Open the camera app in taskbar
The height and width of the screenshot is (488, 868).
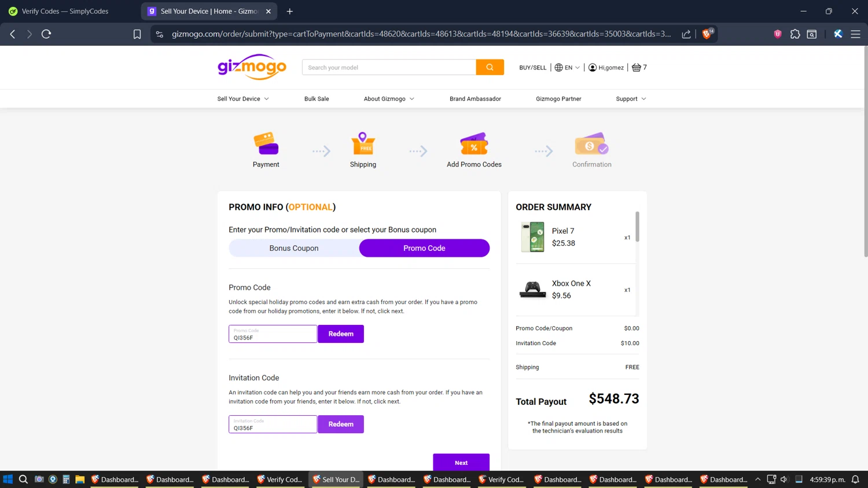(x=39, y=479)
